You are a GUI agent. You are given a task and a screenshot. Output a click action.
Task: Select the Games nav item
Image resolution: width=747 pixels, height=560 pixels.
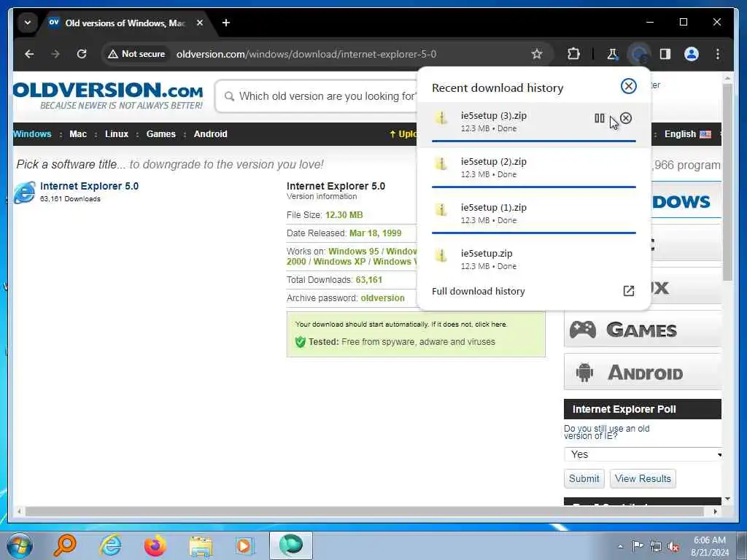coord(160,134)
